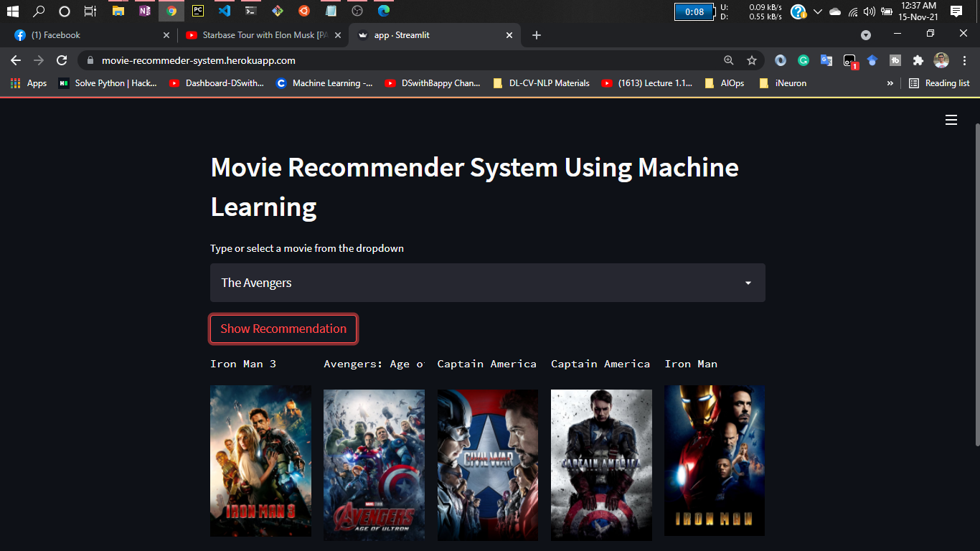Open Task View on the taskbar

[x=90, y=11]
